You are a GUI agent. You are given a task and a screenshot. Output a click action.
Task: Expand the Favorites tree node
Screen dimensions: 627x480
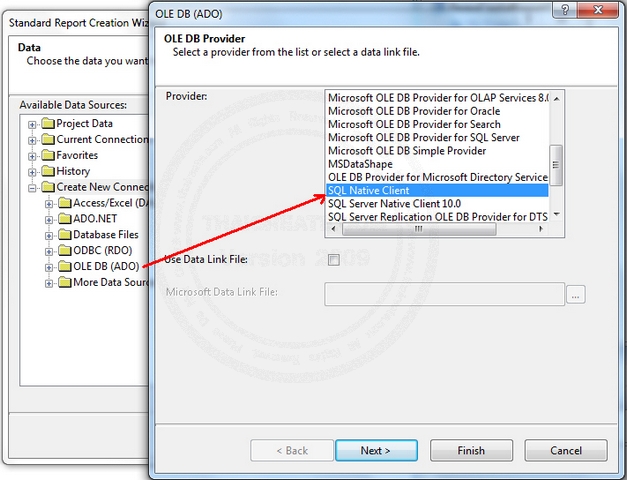[32, 156]
